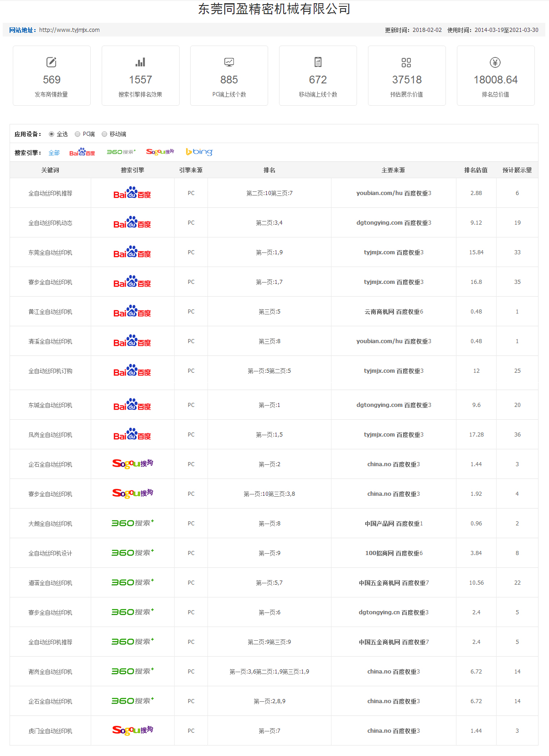Click ranking value 10.56
Viewport: 549px width, 756px height.
pyautogui.click(x=476, y=583)
